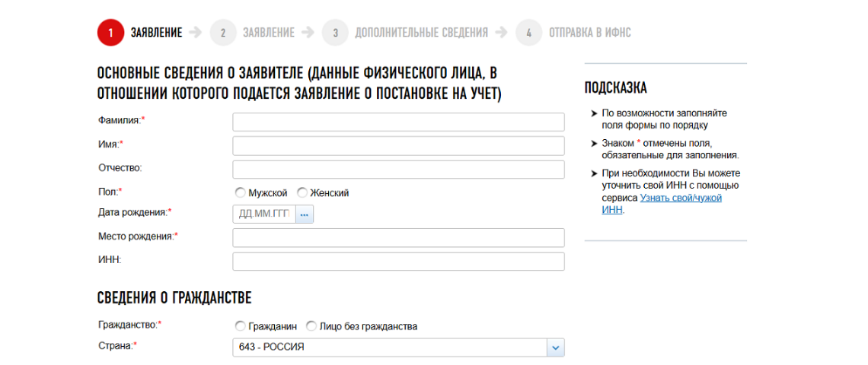Click into the Фамилия text field
This screenshot has height=365, width=868.
398,122
